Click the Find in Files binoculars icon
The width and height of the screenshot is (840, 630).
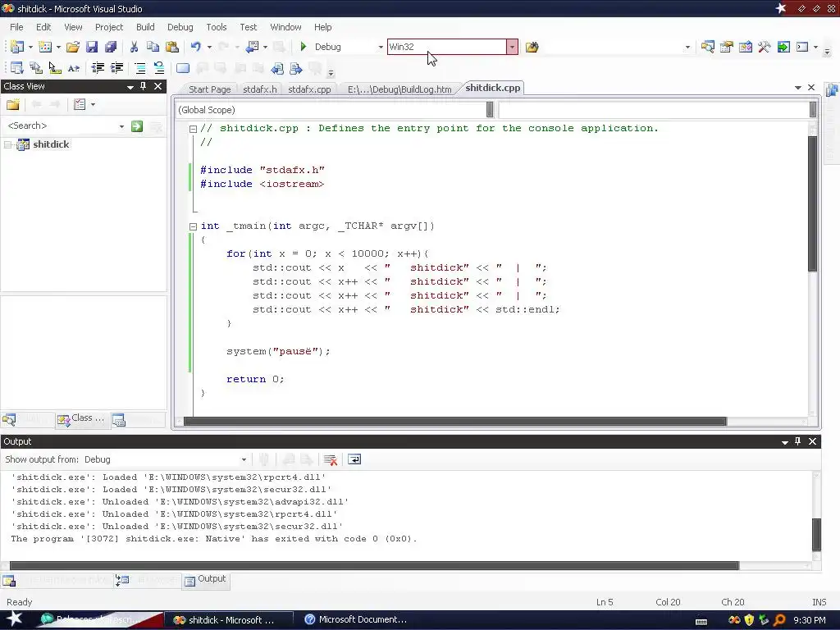532,47
